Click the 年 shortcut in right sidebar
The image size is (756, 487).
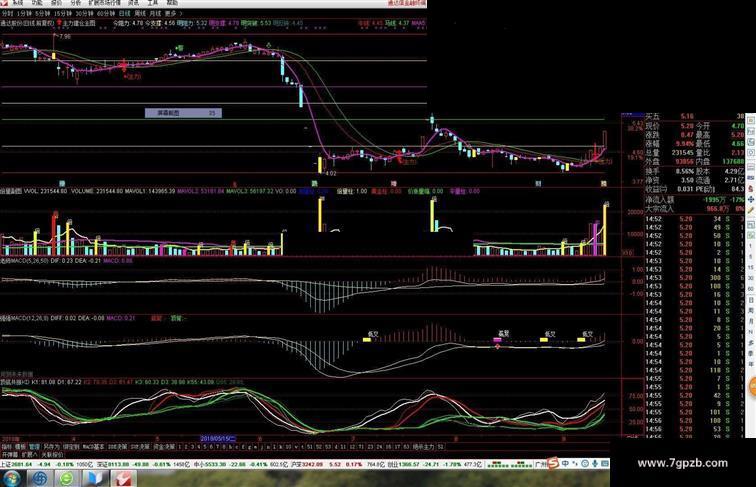tap(751, 365)
